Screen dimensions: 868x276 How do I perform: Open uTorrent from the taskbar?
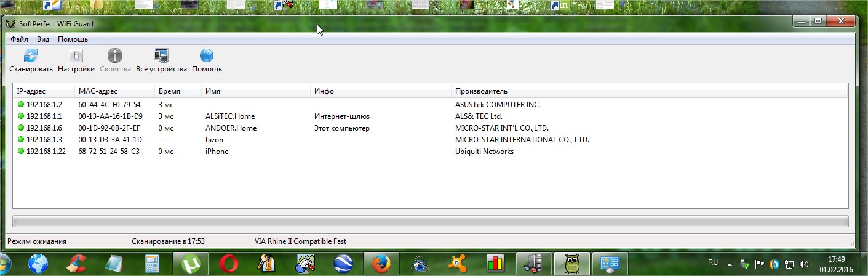190,264
